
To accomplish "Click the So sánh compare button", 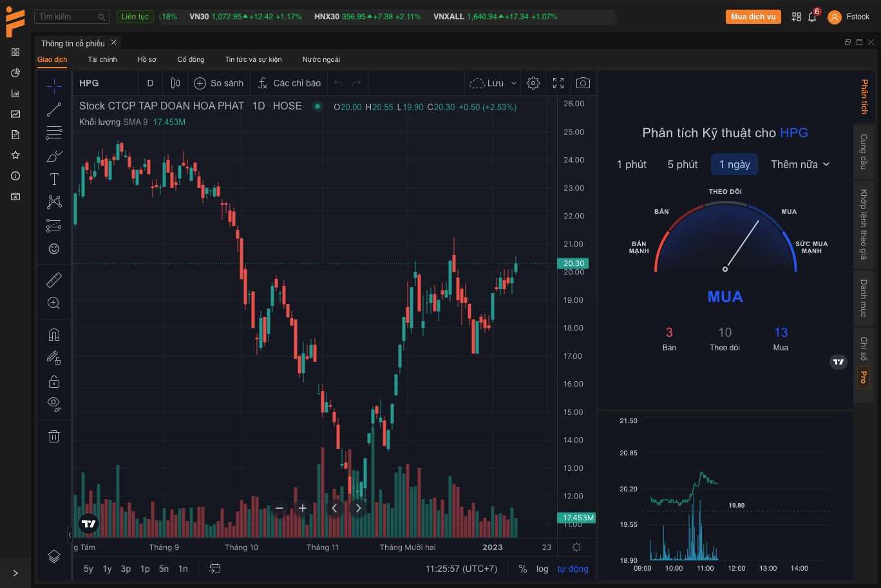I will pos(219,83).
